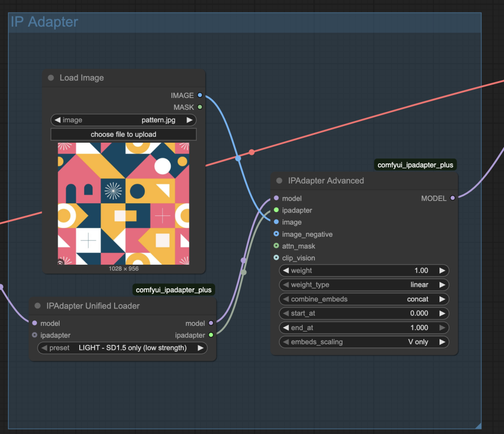Decrease end_at with its left arrow
The width and height of the screenshot is (504, 434).
point(286,328)
